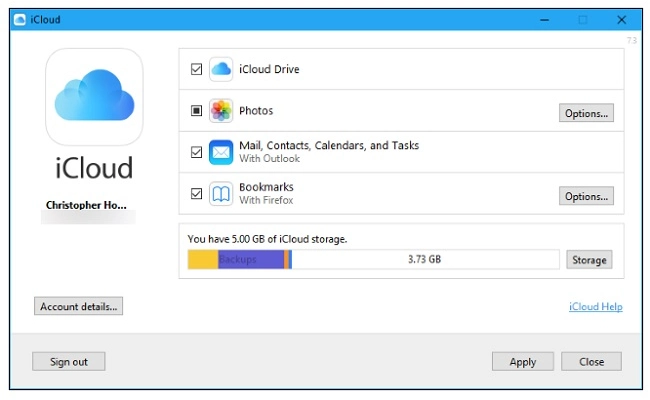Open Account details
Image resolution: width=650 pixels, height=400 pixels.
[x=79, y=306]
